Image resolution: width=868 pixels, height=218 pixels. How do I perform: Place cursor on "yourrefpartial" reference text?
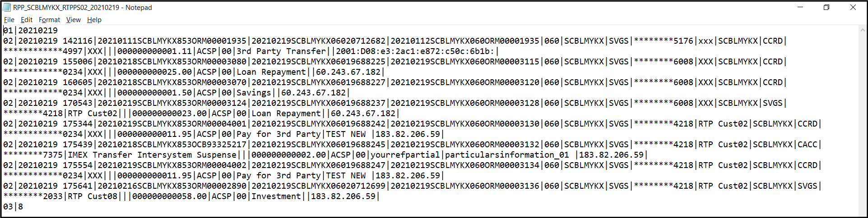405,155
